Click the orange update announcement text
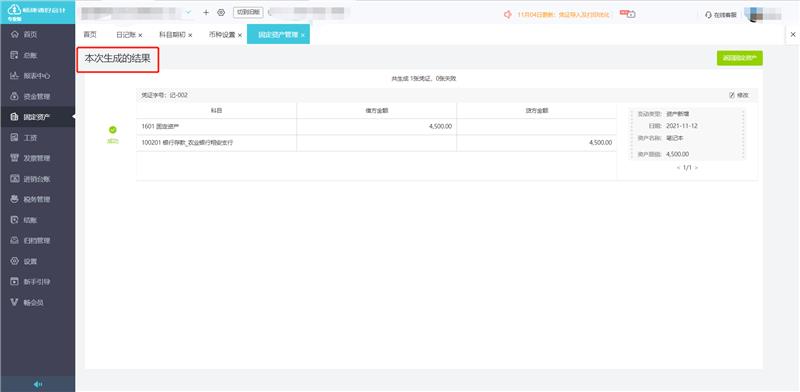The height and width of the screenshot is (392, 800). tap(563, 15)
